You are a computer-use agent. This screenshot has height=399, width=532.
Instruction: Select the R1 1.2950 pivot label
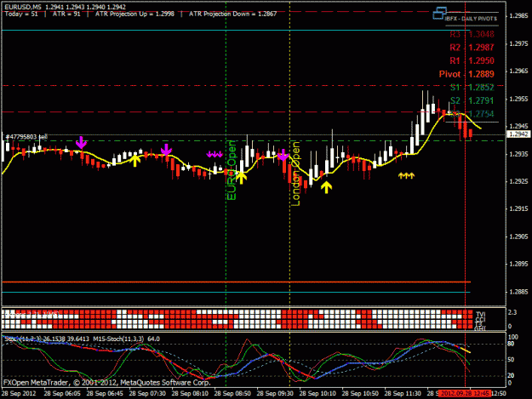pyautogui.click(x=472, y=60)
